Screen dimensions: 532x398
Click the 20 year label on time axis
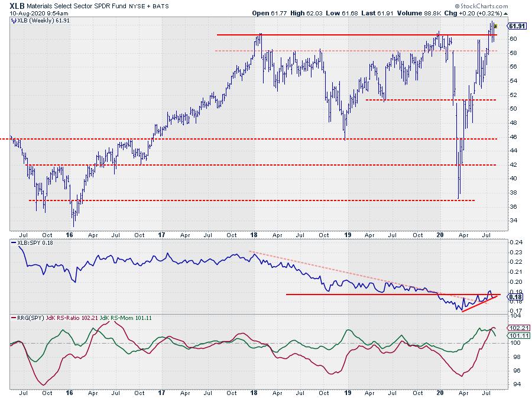pyautogui.click(x=439, y=234)
